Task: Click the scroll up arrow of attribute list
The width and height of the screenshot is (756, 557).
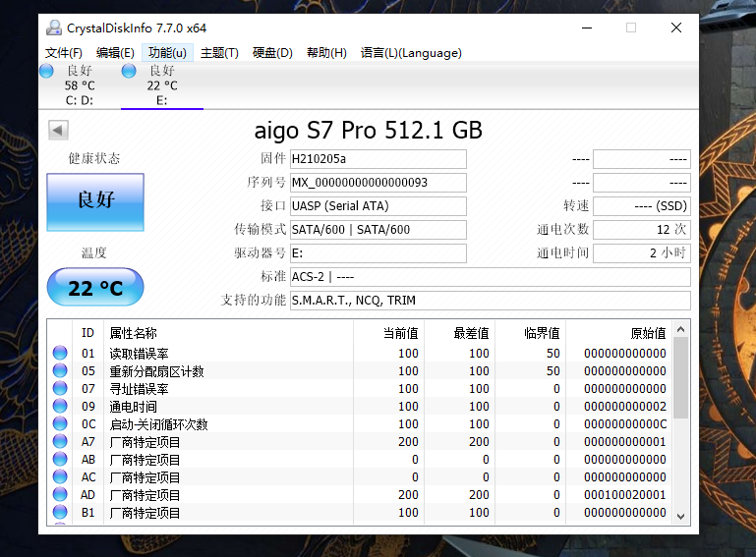Action: click(680, 329)
